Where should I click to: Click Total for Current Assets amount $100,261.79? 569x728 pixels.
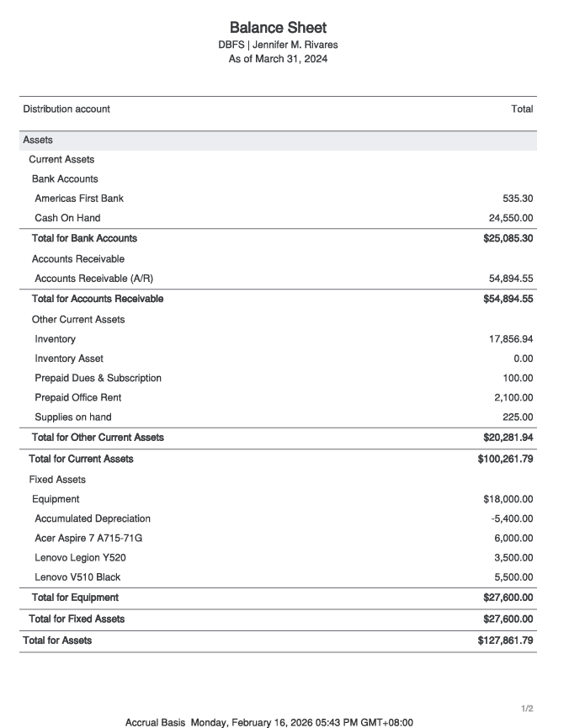(x=505, y=459)
